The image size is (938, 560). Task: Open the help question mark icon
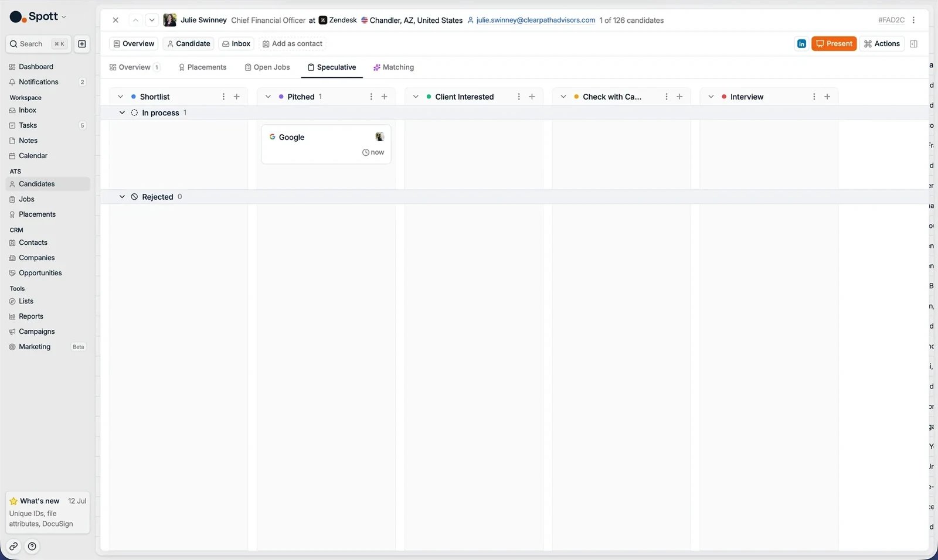[x=32, y=547]
